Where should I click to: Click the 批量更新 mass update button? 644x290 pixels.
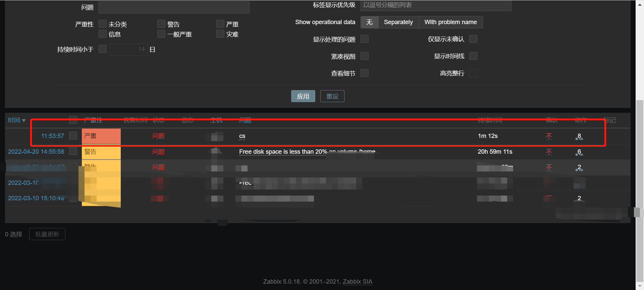47,234
